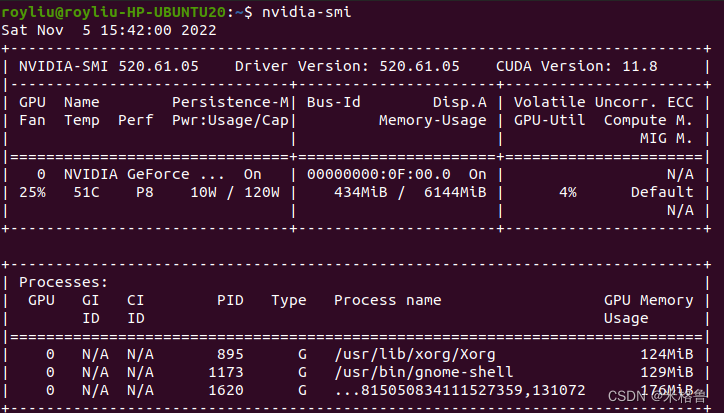
Task: Click the date line Sat Nov 5 15:42:00 2022
Action: pos(109,30)
